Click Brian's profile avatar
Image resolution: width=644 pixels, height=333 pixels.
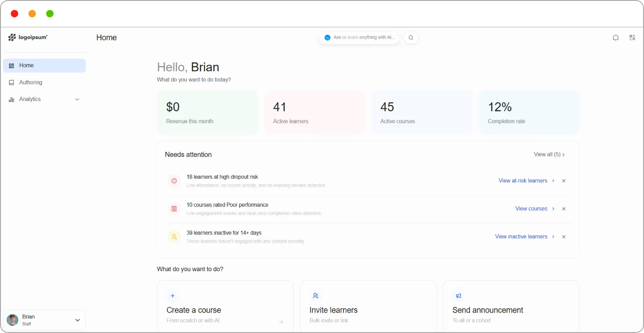click(x=13, y=320)
